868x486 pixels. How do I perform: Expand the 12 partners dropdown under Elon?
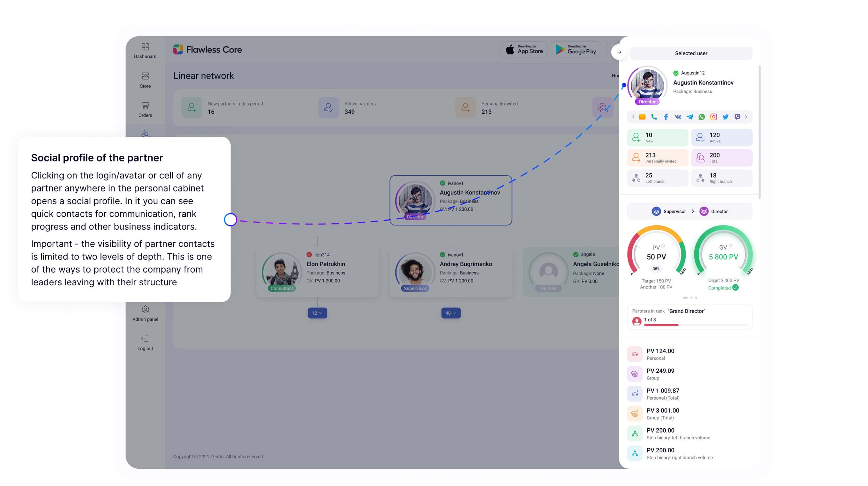coord(317,313)
